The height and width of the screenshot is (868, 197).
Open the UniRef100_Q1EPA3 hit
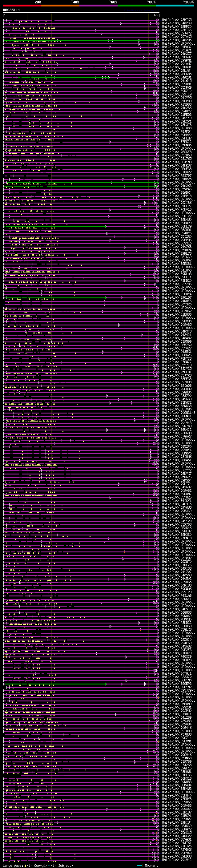coord(177,101)
